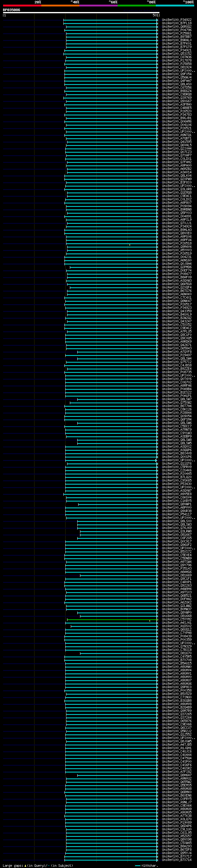Select hit label UniRef100_Q8VWP1
197x868 pixels.
[177, 504]
